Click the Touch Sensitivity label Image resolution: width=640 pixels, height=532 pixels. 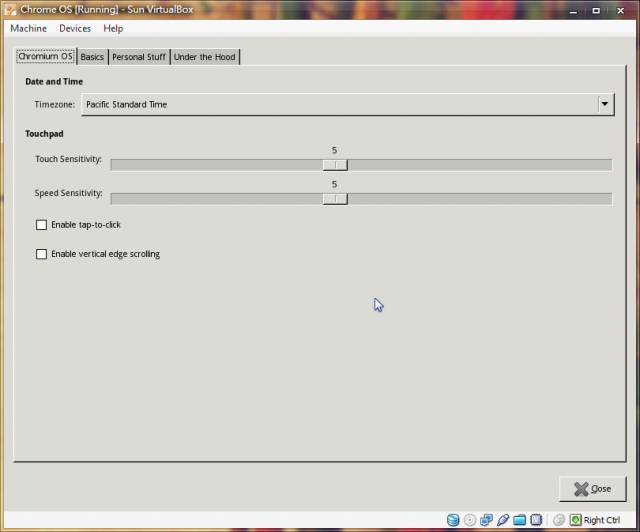pos(69,159)
